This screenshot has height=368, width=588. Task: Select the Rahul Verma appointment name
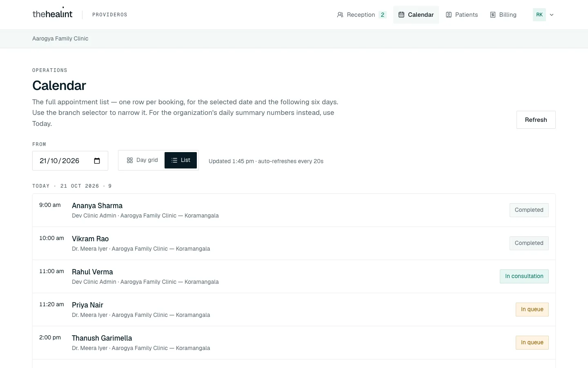coord(92,272)
